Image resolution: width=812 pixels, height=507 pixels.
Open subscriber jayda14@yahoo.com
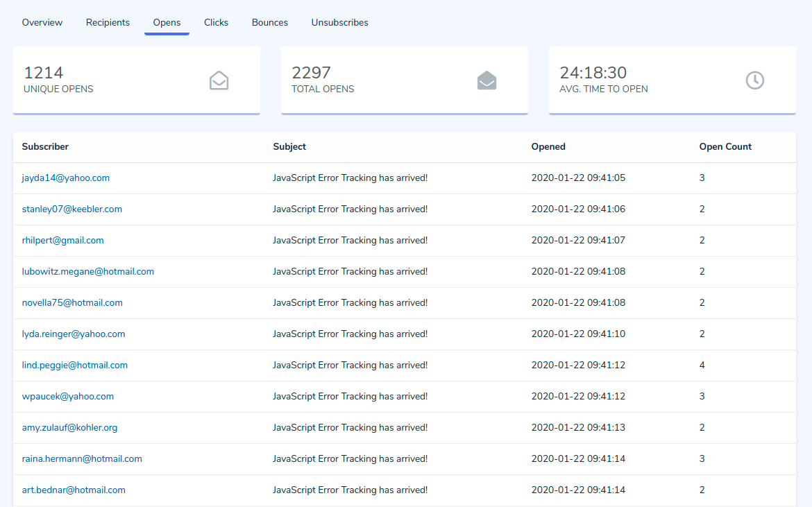point(65,178)
